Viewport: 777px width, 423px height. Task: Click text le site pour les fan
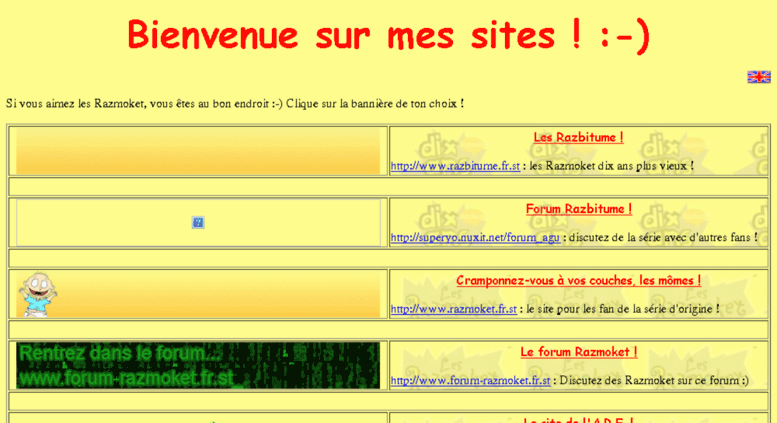click(x=622, y=309)
